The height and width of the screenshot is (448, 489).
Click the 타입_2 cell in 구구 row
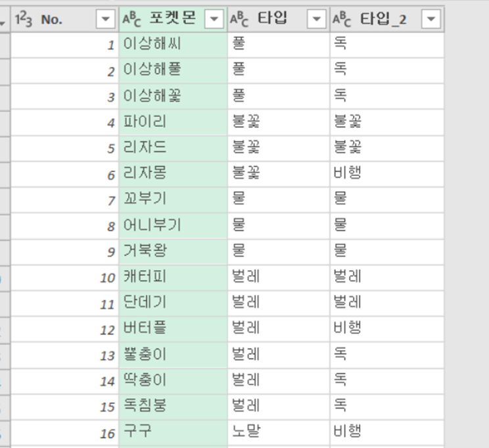pos(387,433)
